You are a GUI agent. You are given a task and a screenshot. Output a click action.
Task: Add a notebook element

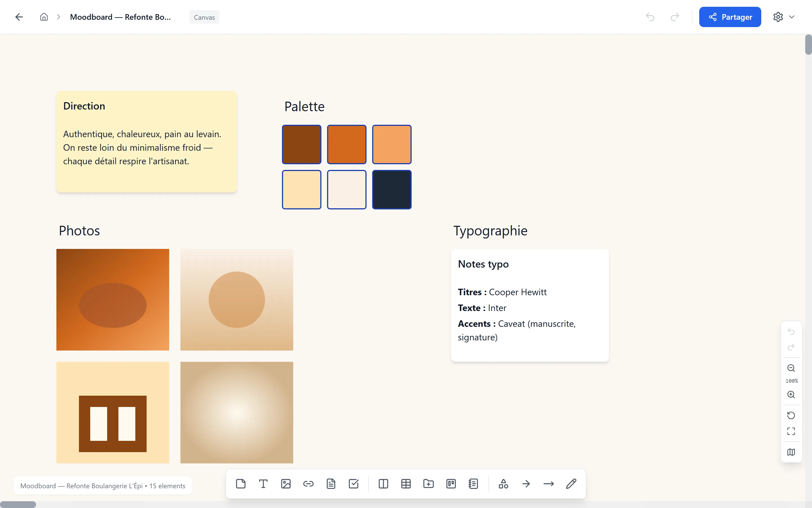[x=473, y=484]
